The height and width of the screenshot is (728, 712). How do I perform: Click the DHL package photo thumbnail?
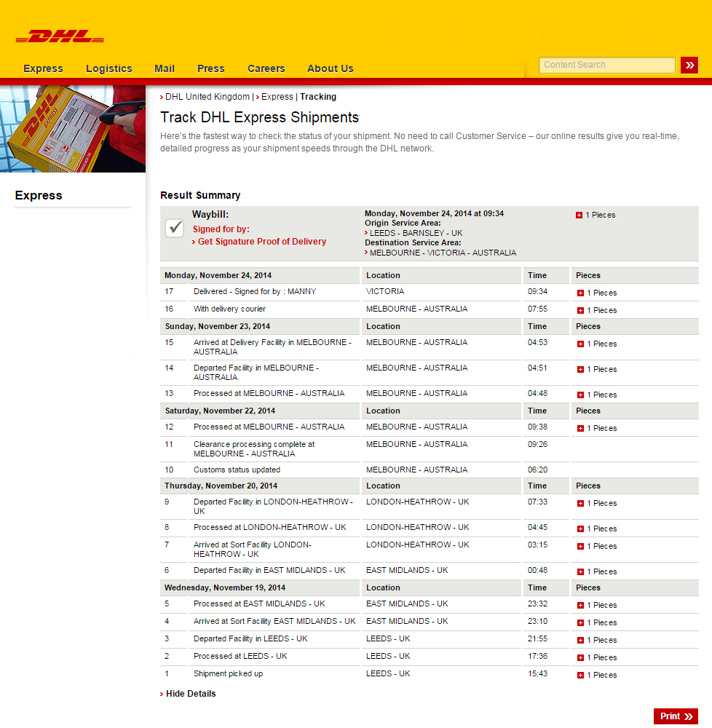pos(73,129)
